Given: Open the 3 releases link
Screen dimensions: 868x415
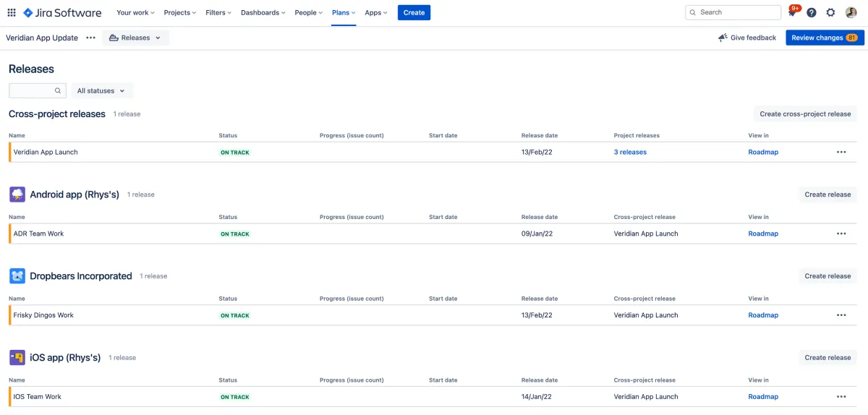Looking at the screenshot, I should (630, 153).
